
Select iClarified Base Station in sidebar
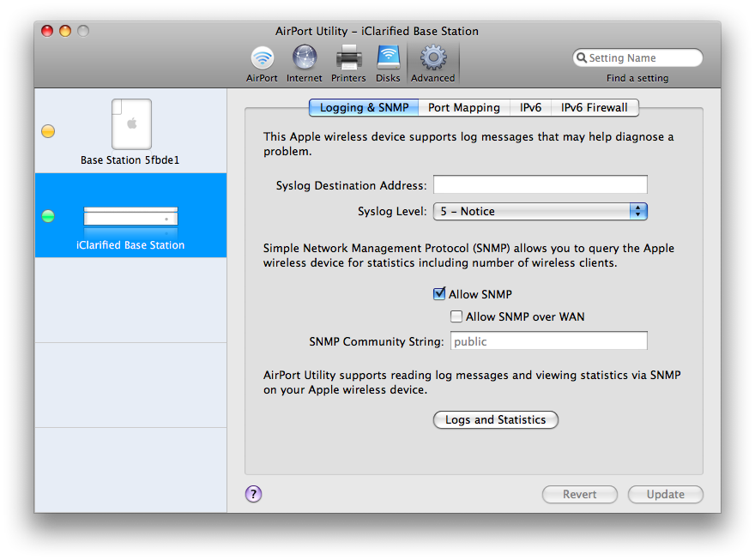pyautogui.click(x=131, y=215)
